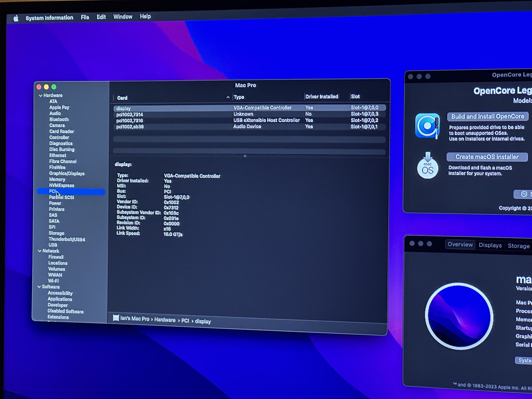Click the macOS Monterey circular logo
Viewport: 532px width, 399px height.
459,316
